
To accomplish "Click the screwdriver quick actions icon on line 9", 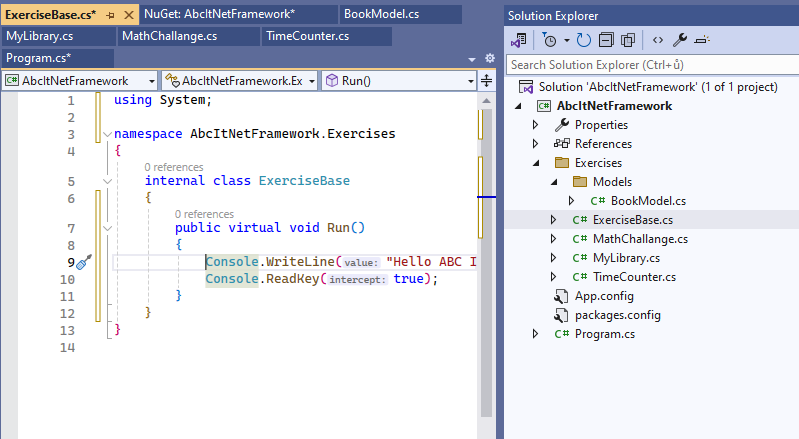I will [84, 262].
